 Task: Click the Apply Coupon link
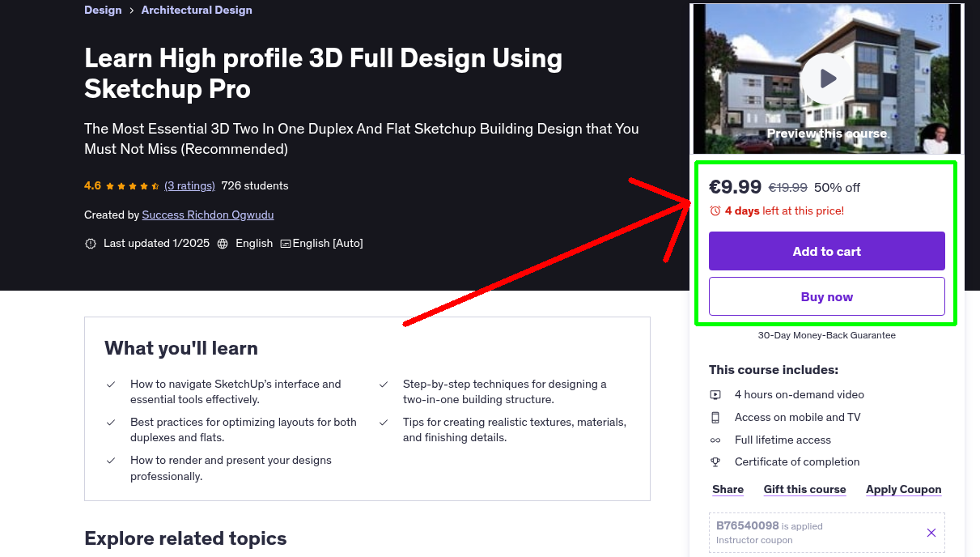point(903,489)
